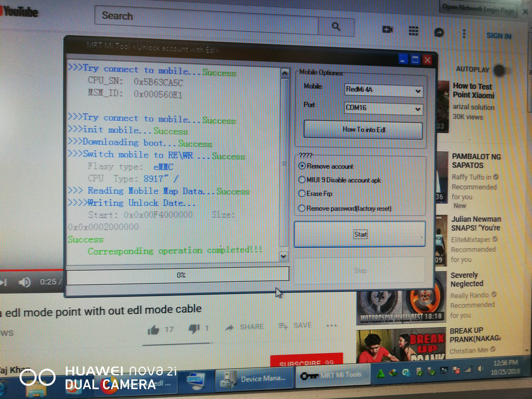Screen dimensions: 532x399
Task: Click the log scrollbar down arrow
Action: pyautogui.click(x=283, y=256)
